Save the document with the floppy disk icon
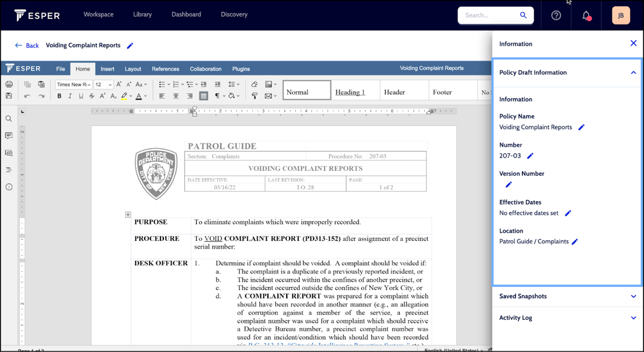 tap(9, 96)
